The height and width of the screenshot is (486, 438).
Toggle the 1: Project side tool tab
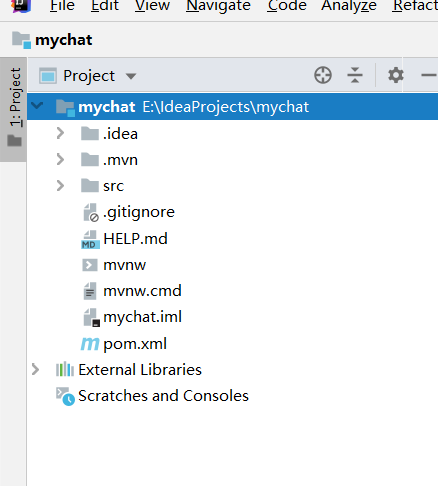[14, 109]
